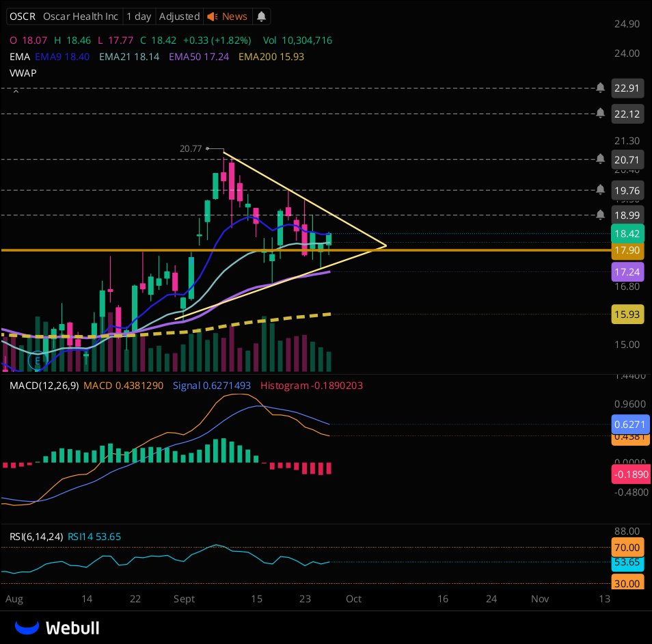The image size is (652, 644).
Task: Select the EMA21 18.14 legend value
Action: click(x=129, y=57)
